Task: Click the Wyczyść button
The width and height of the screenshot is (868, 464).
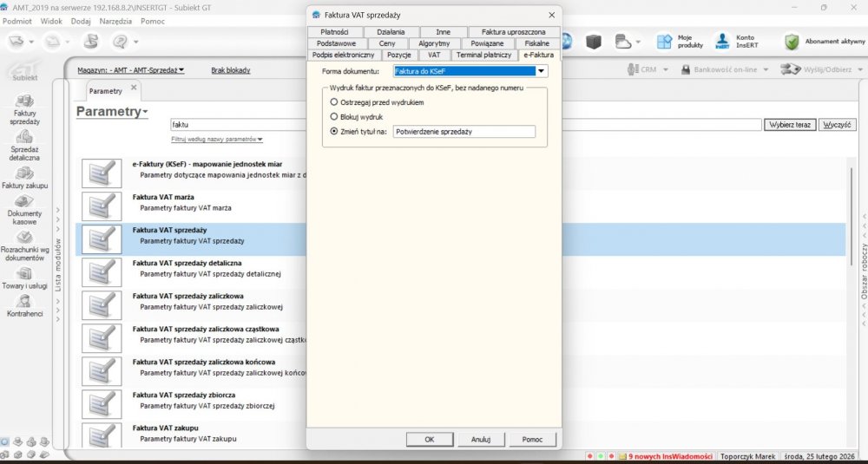Action: click(x=837, y=124)
